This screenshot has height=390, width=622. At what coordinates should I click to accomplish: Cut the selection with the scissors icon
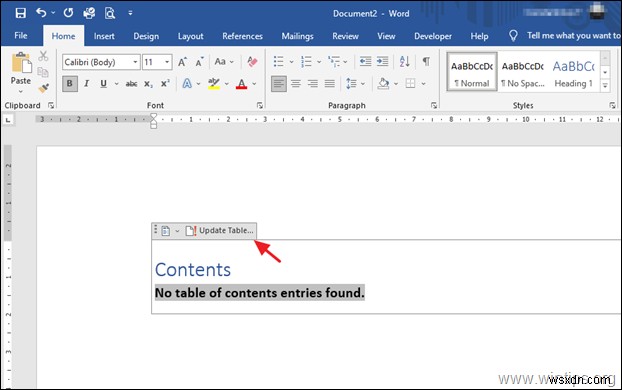coord(43,56)
